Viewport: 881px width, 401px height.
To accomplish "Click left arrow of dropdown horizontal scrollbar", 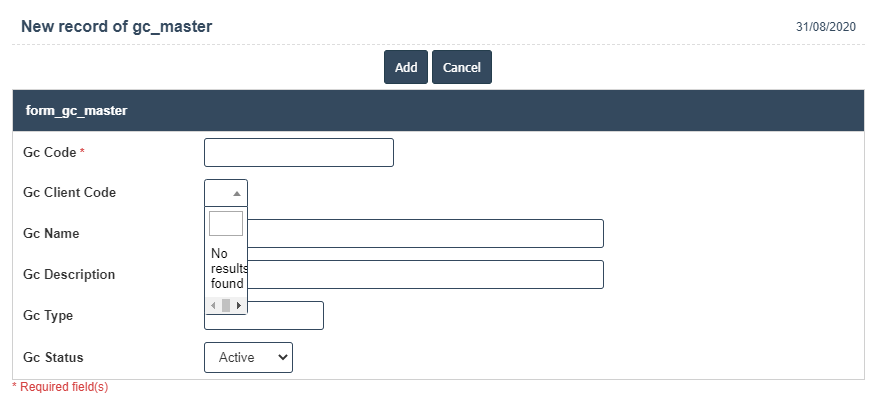I will coord(213,305).
